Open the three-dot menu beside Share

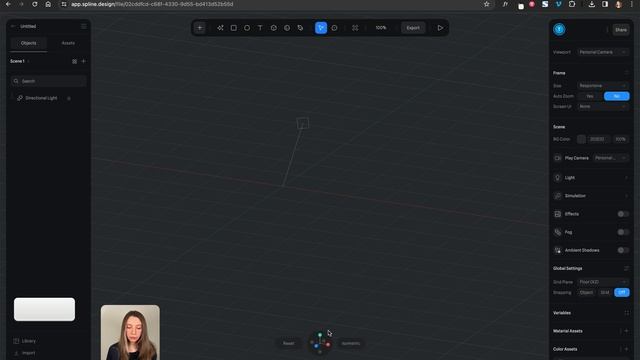tap(607, 30)
